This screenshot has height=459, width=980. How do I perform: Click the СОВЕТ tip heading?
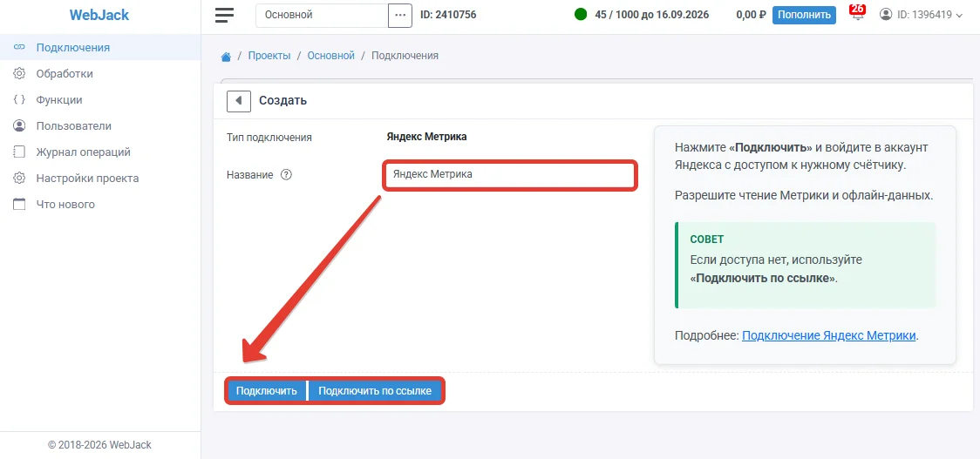pyautogui.click(x=707, y=240)
